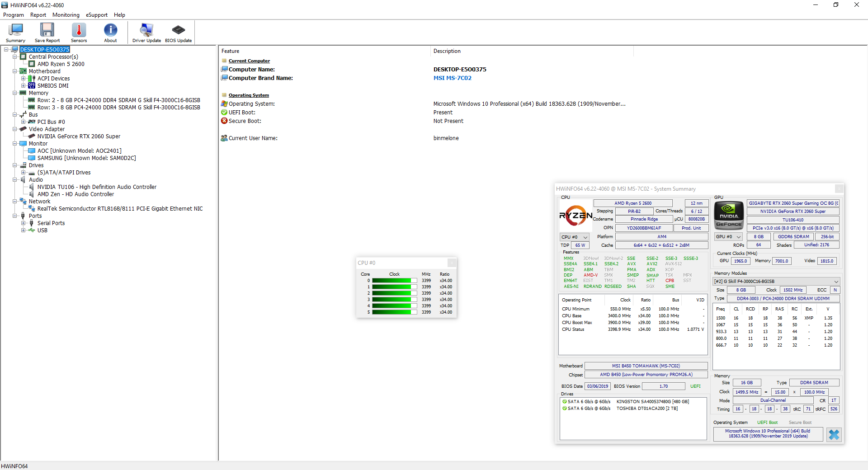
Task: Collapse the Monitor tree node
Action: tap(15, 144)
